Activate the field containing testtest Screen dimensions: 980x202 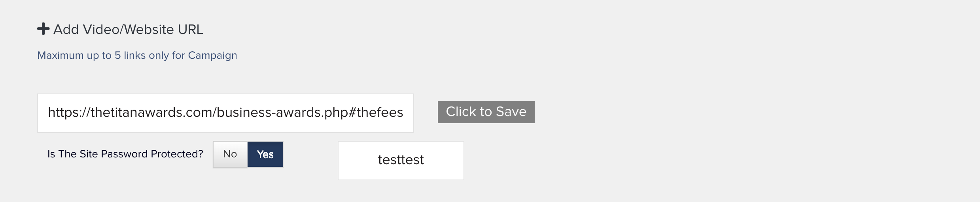click(x=401, y=160)
